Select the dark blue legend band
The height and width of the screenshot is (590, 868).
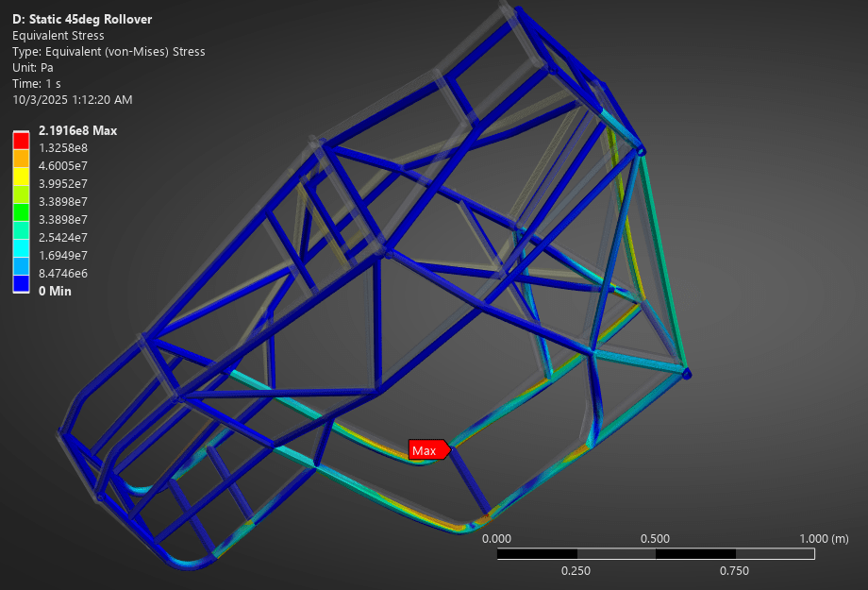21,282
